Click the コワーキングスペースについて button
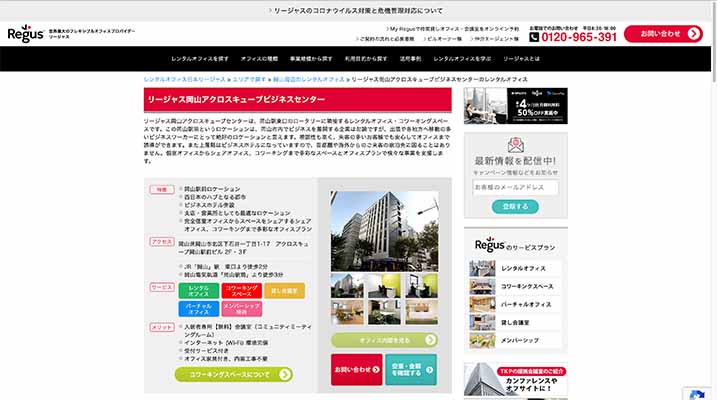 234,374
